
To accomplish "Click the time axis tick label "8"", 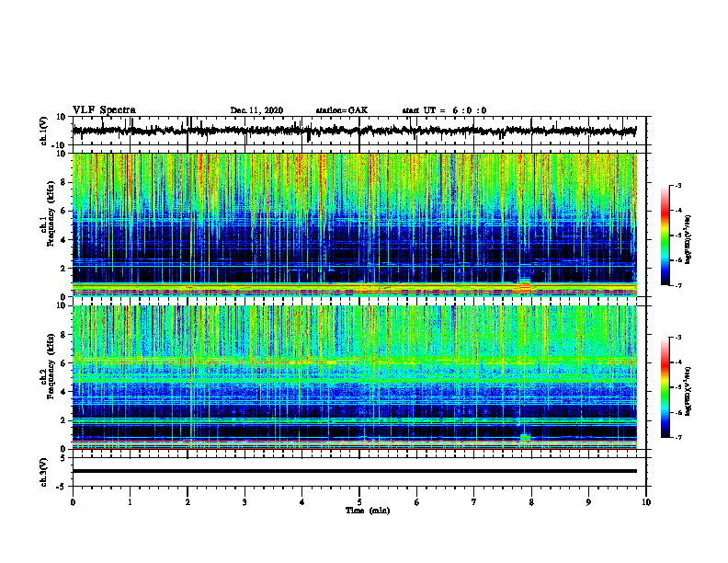I will coord(531,502).
